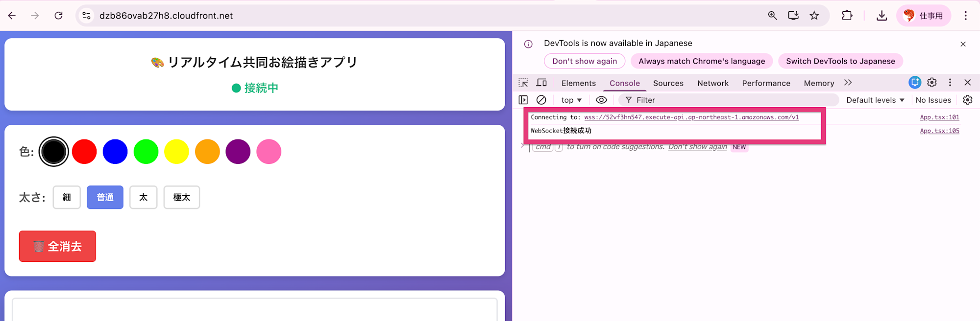The height and width of the screenshot is (321, 980).
Task: Close the DevTools panel
Action: click(968, 83)
